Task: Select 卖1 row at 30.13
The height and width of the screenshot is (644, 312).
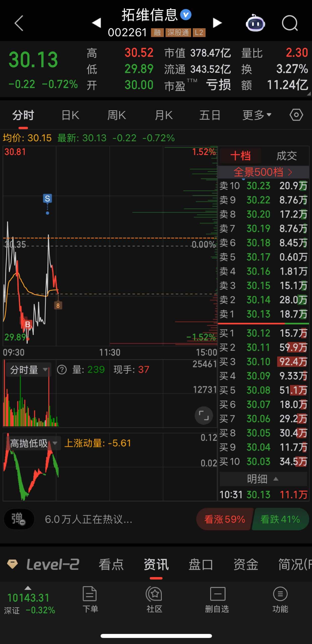Action: coord(263,314)
